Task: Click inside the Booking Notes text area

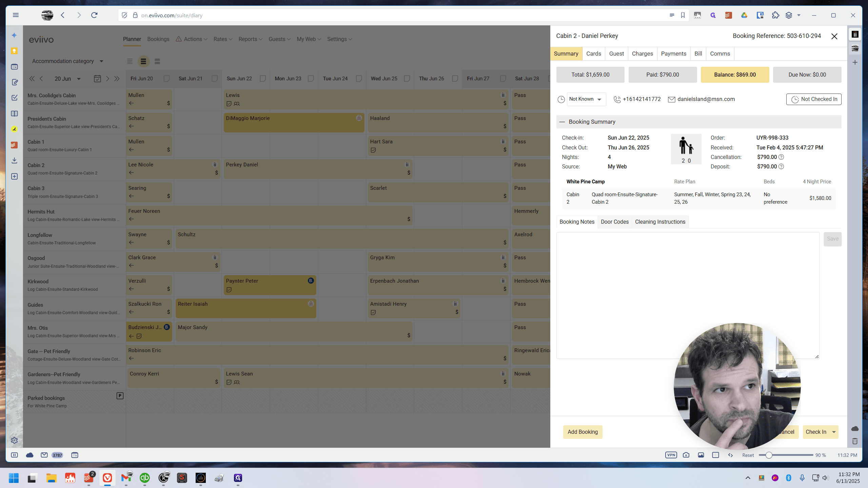Action: [688, 295]
